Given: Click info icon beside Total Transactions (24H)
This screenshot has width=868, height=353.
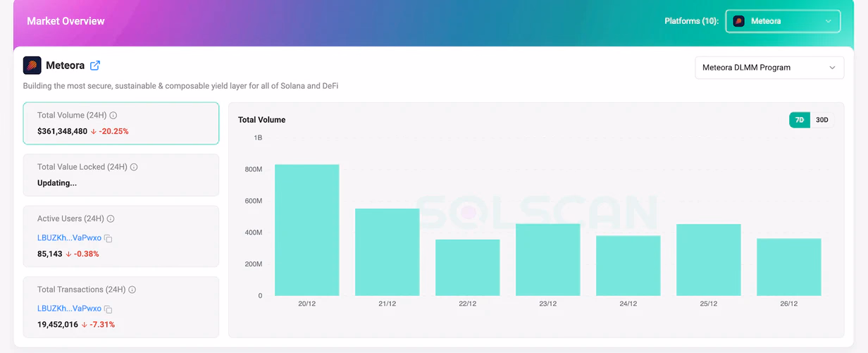Looking at the screenshot, I should (132, 290).
